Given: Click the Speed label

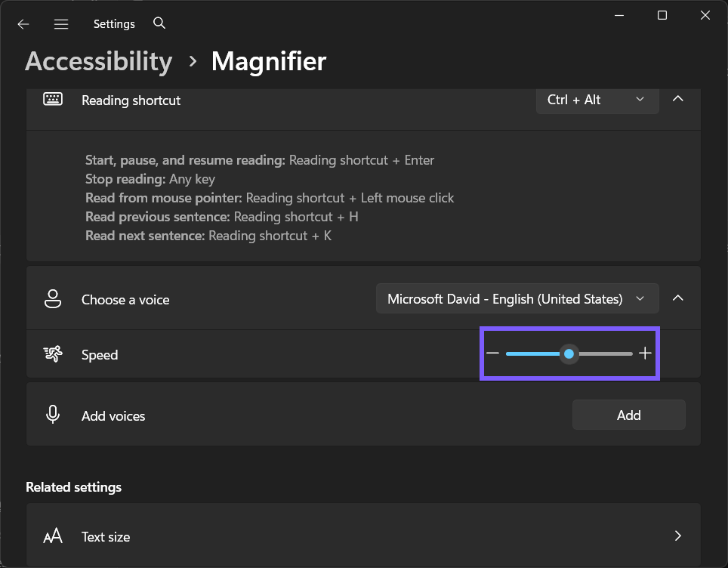Looking at the screenshot, I should [100, 355].
